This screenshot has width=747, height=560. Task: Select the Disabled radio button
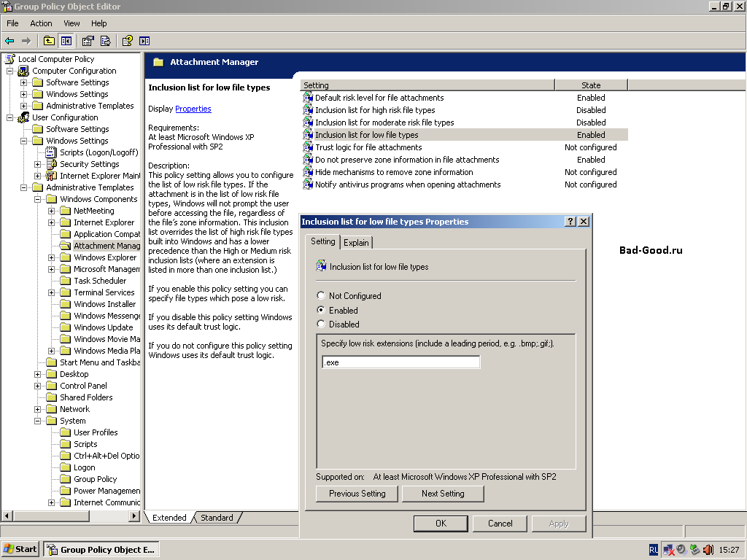point(321,324)
